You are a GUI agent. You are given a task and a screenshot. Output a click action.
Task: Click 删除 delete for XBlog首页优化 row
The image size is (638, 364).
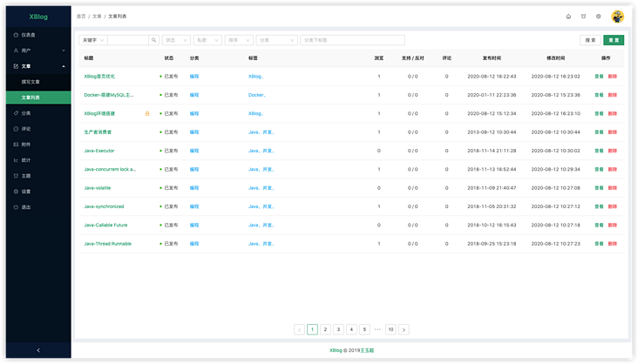coord(613,77)
